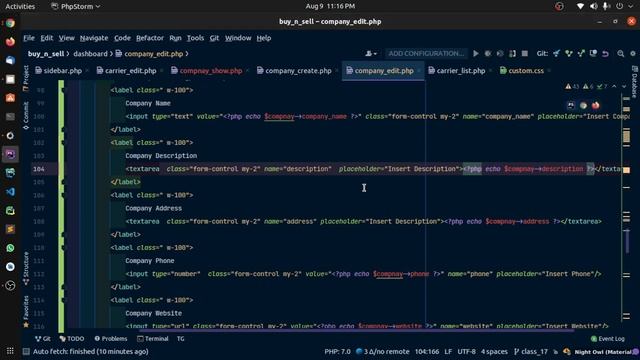Open the Database tool window on right
Image resolution: width=640 pixels, height=360 pixels.
(634, 82)
